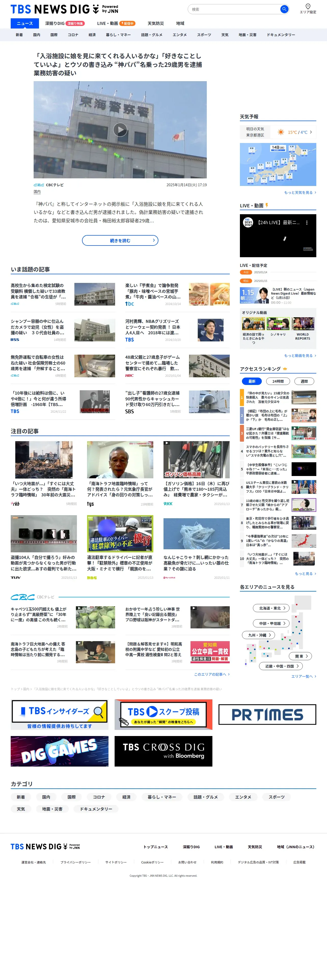Image resolution: width=327 pixels, height=980 pixels.
Task: Select the 明日 schedule badge dated 2025/01/15
Action: click(246, 281)
